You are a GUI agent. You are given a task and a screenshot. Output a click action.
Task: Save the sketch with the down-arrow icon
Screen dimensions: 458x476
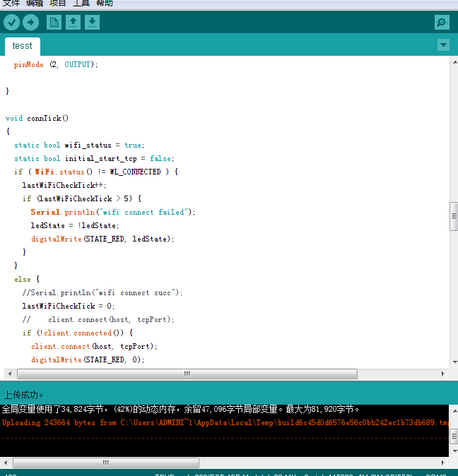point(92,22)
